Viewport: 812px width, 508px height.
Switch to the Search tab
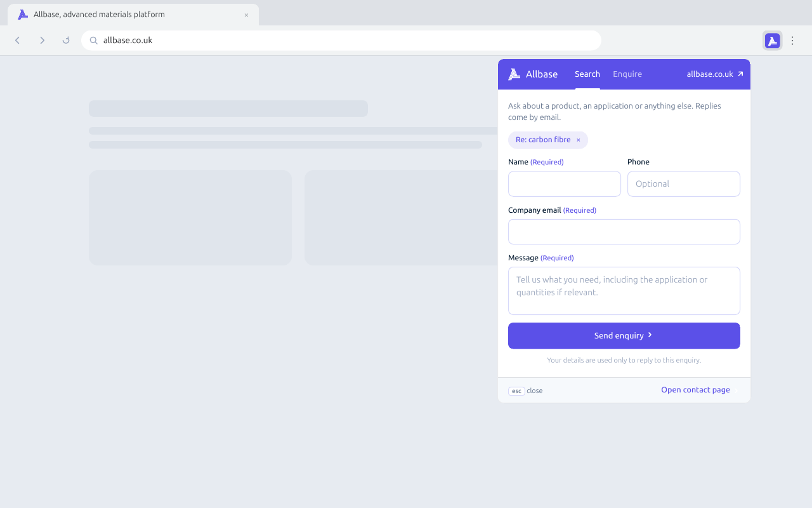[587, 74]
